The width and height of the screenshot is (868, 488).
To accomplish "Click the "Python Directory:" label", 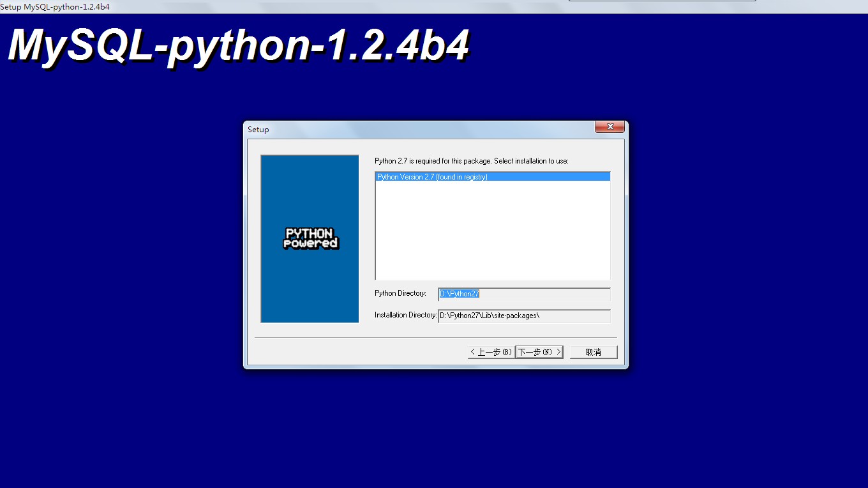I will 400,293.
